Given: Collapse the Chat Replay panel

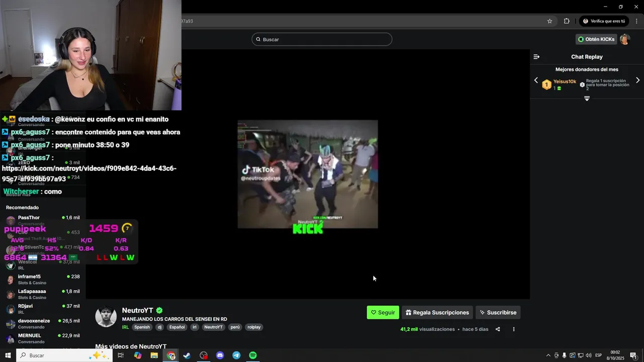Looking at the screenshot, I should pos(536,57).
